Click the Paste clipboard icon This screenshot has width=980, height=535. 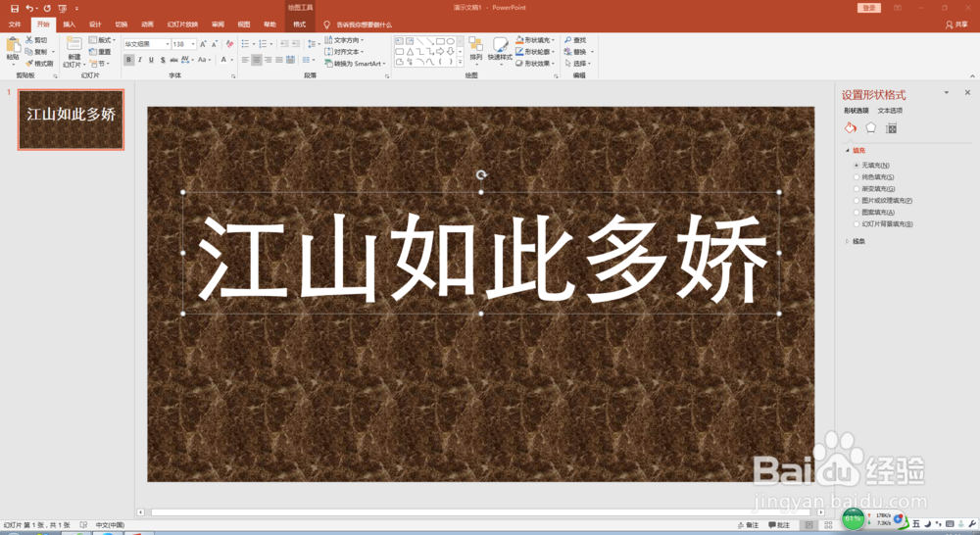(x=13, y=46)
